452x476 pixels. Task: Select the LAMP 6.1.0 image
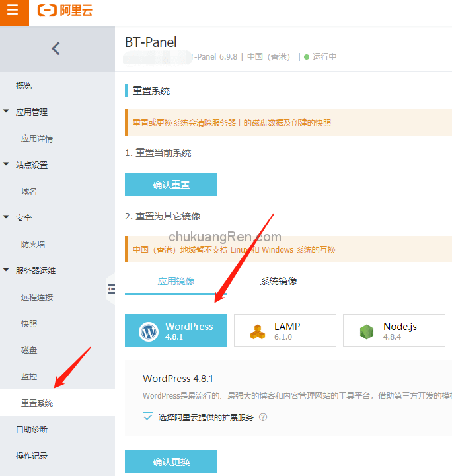coord(285,331)
